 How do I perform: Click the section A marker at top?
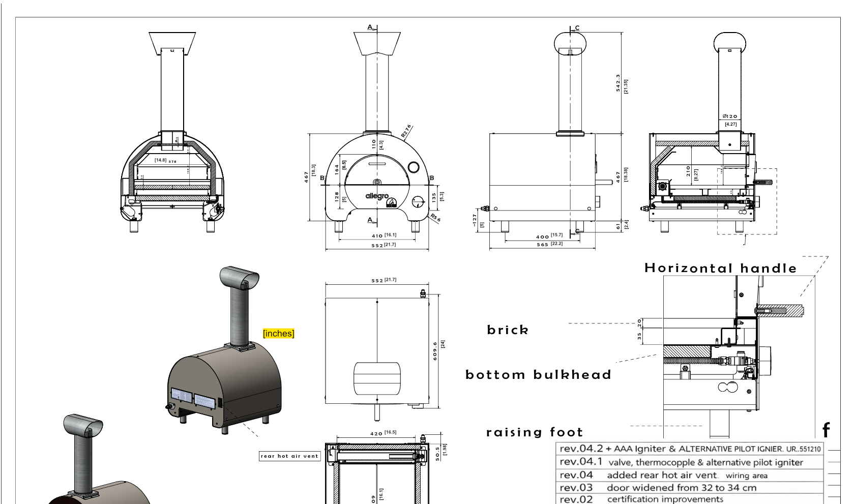371,27
